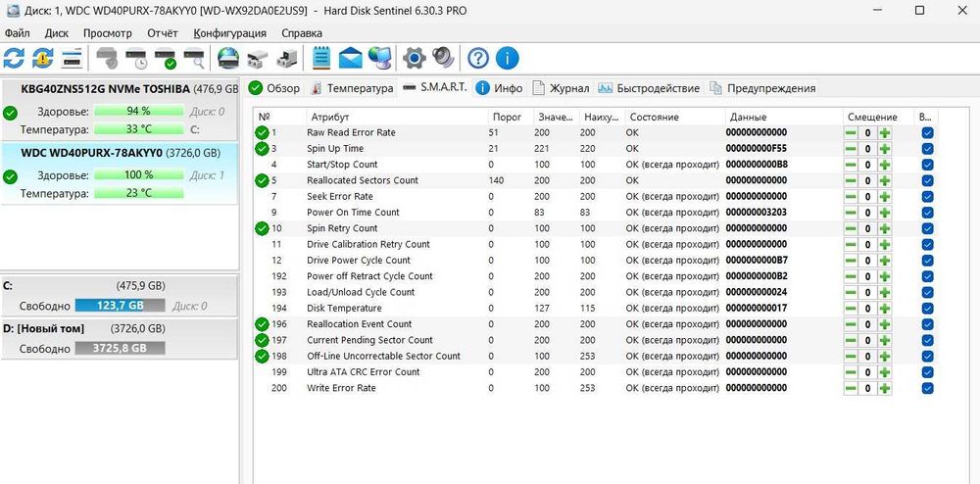Image resolution: width=980 pixels, height=484 pixels.
Task: Switch to the Обзор tab
Action: (274, 88)
